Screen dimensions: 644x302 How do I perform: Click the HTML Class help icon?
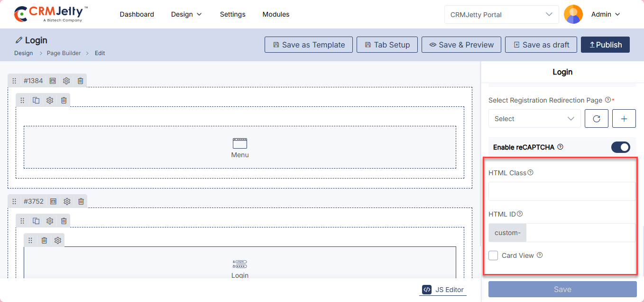pyautogui.click(x=531, y=172)
